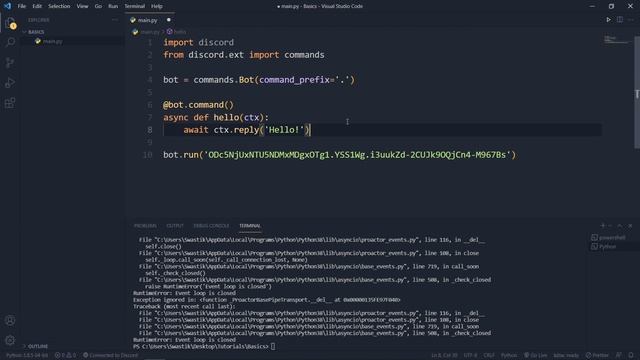The width and height of the screenshot is (640, 360).
Task: Open the launch profile dropdown beside plus
Action: (610, 225)
